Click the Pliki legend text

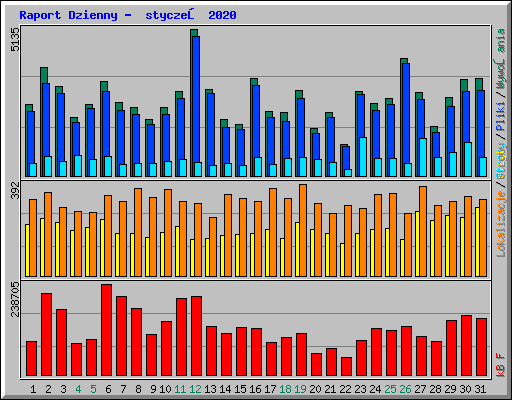click(x=501, y=116)
